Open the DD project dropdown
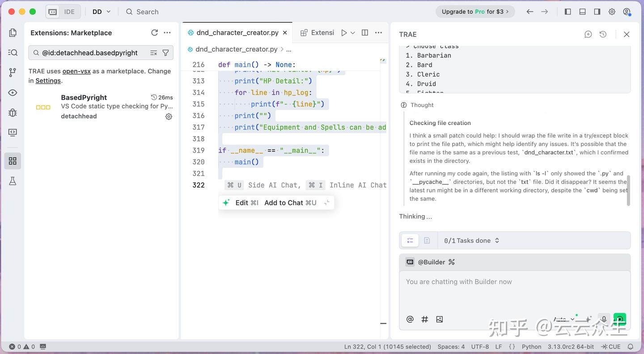 (102, 12)
